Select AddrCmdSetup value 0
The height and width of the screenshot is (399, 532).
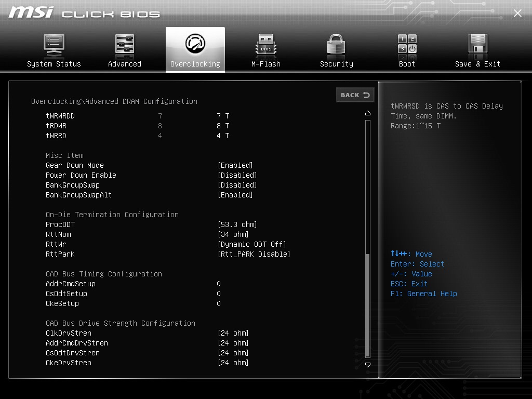[219, 284]
